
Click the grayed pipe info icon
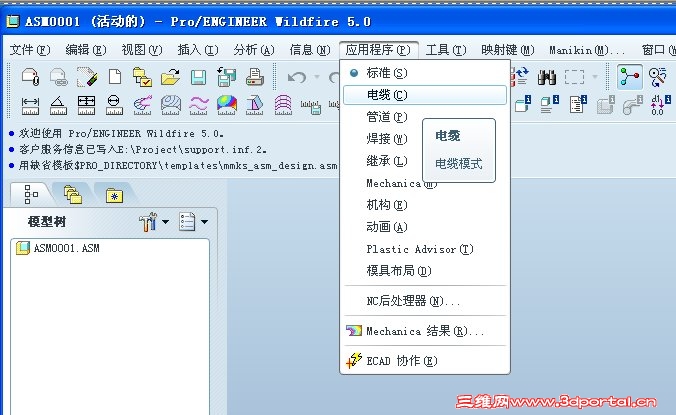(x=632, y=105)
